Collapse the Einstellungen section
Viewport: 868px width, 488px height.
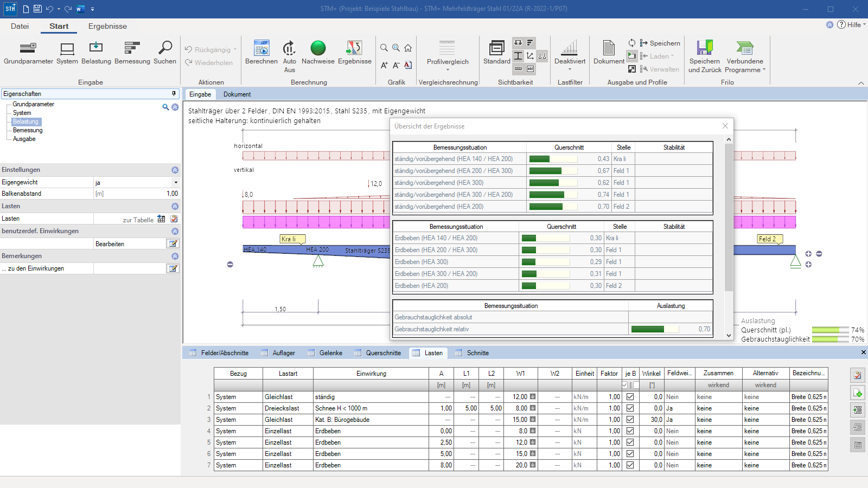click(175, 170)
